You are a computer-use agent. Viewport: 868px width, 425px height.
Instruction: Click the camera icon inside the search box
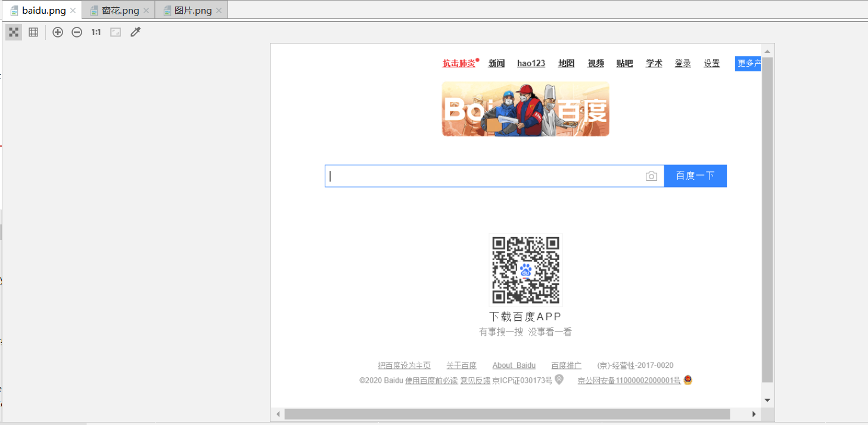coord(651,176)
